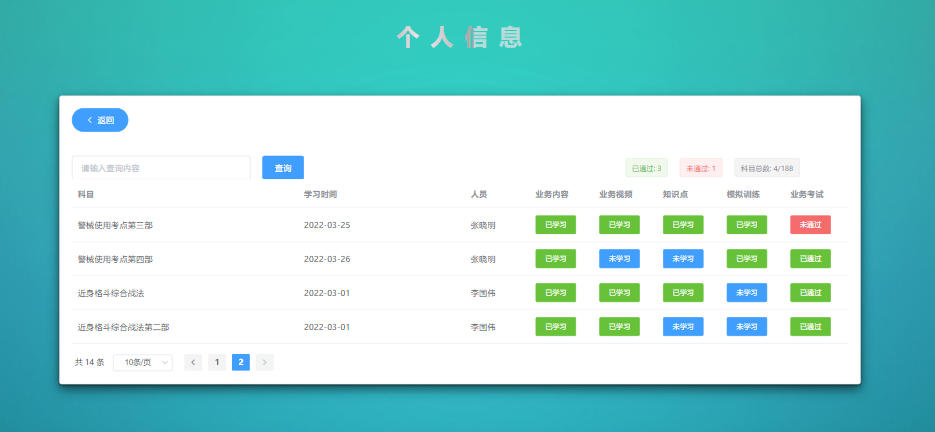The image size is (935, 432).
Task: Click 张晓明 in 警械使用考点第四部 row
Action: tap(483, 260)
